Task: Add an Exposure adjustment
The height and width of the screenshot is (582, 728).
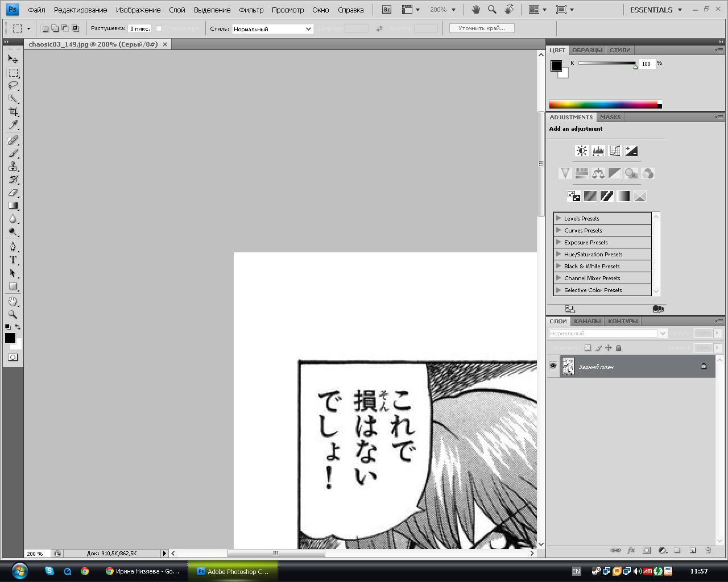Action: [631, 151]
